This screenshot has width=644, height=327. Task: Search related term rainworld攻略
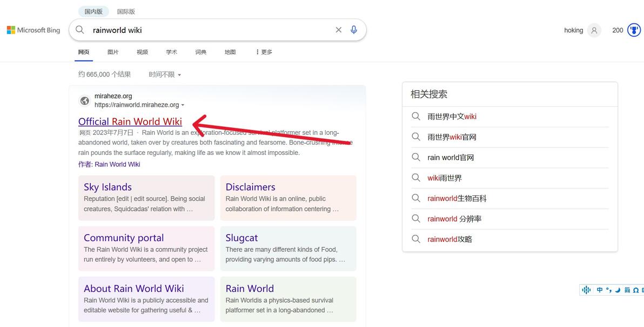(x=450, y=239)
